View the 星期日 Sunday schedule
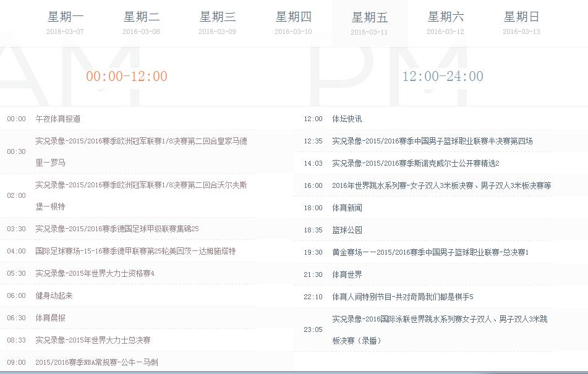 (x=522, y=18)
